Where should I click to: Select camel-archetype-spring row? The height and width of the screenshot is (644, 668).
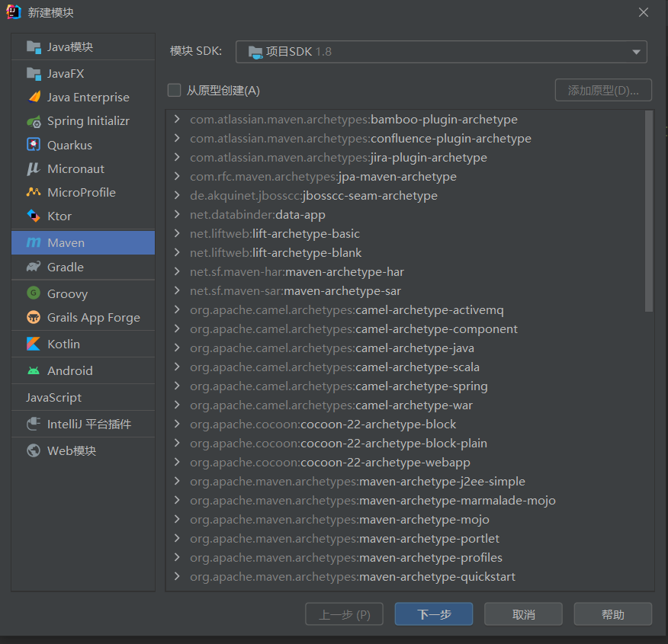point(406,386)
